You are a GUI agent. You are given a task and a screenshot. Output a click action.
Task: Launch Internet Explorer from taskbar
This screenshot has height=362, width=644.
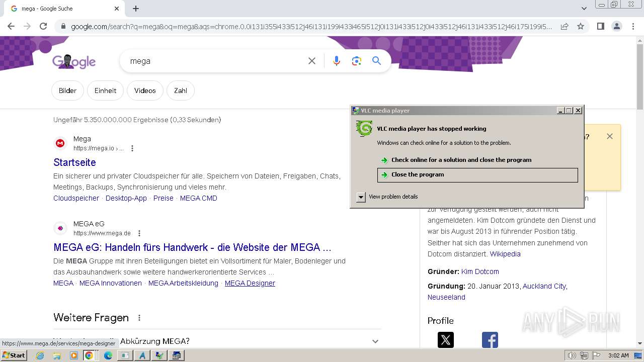(40, 355)
